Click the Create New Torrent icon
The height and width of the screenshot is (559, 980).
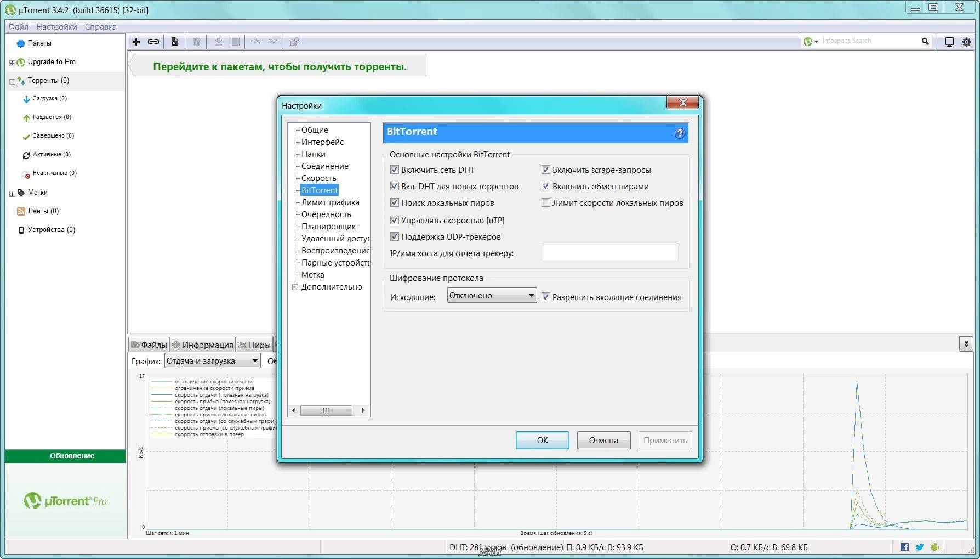pos(174,41)
